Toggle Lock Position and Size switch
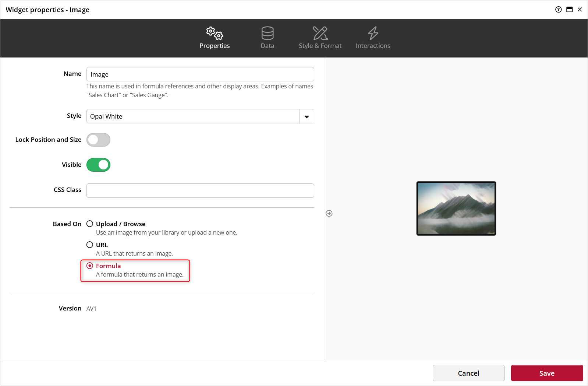The width and height of the screenshot is (588, 386). pos(98,140)
